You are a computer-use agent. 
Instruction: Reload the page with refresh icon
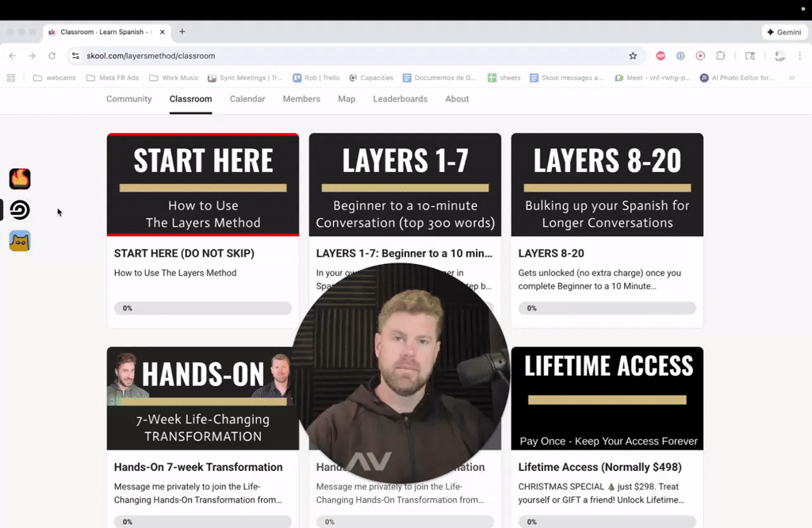pyautogui.click(x=52, y=56)
